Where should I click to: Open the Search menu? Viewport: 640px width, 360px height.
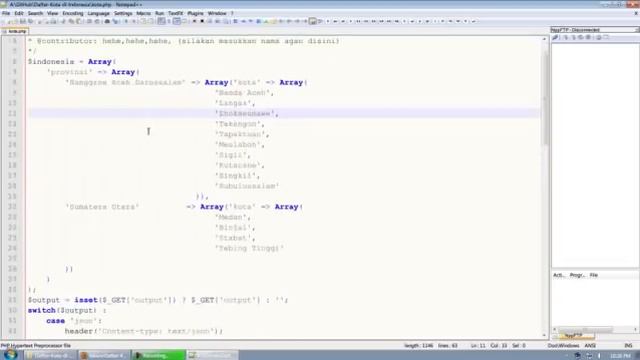(35, 13)
